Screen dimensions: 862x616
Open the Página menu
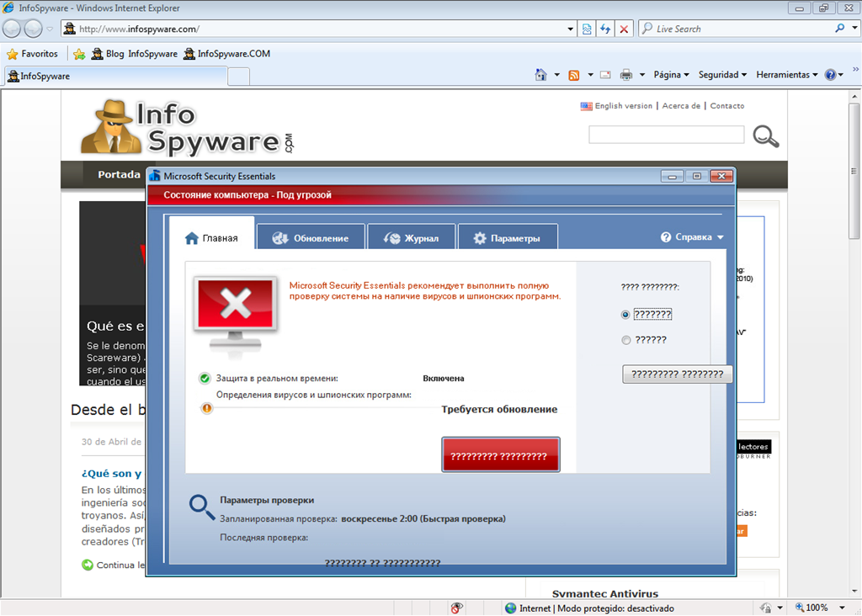[671, 75]
